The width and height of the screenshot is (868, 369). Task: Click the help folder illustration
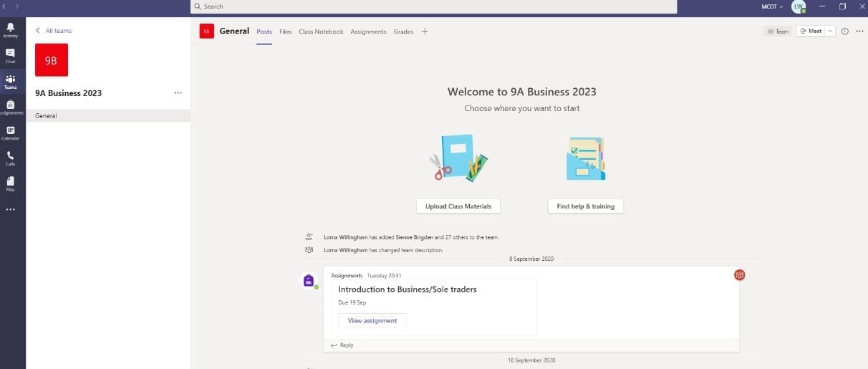586,158
